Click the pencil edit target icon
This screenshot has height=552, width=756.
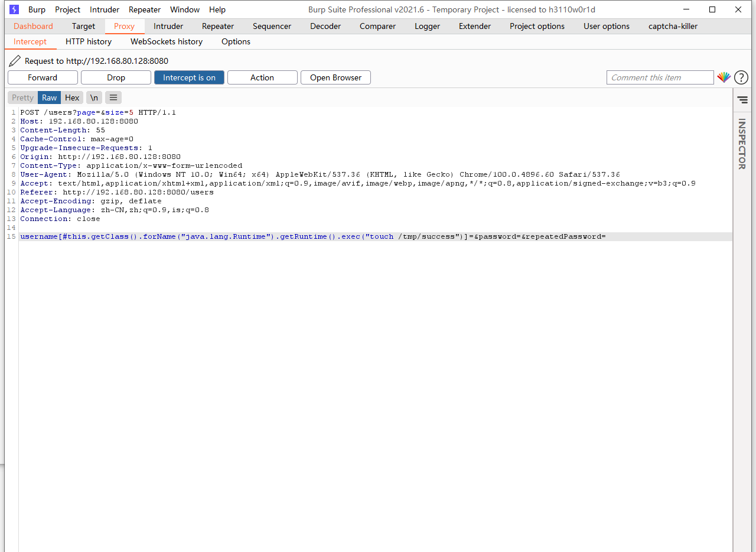pos(15,61)
